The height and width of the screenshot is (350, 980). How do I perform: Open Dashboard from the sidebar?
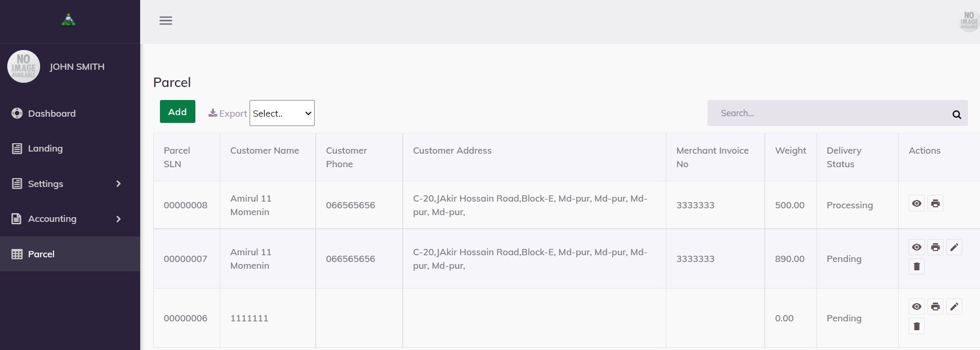[70, 114]
